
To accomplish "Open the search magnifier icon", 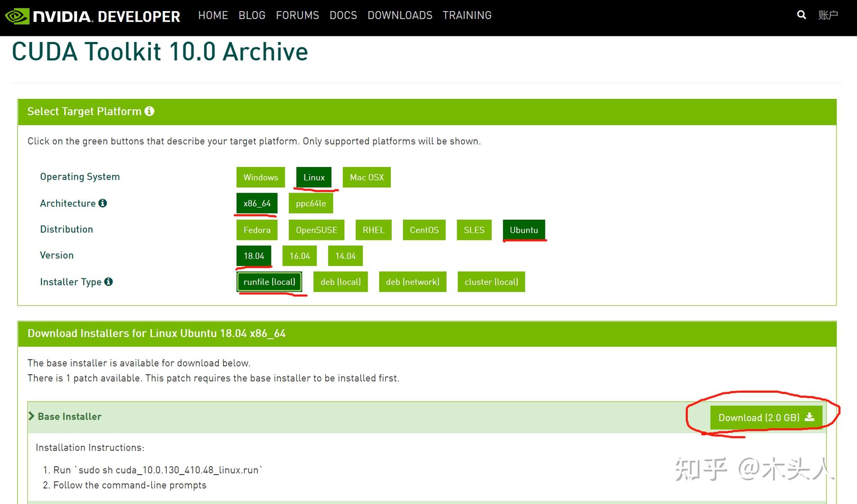I will pyautogui.click(x=801, y=15).
